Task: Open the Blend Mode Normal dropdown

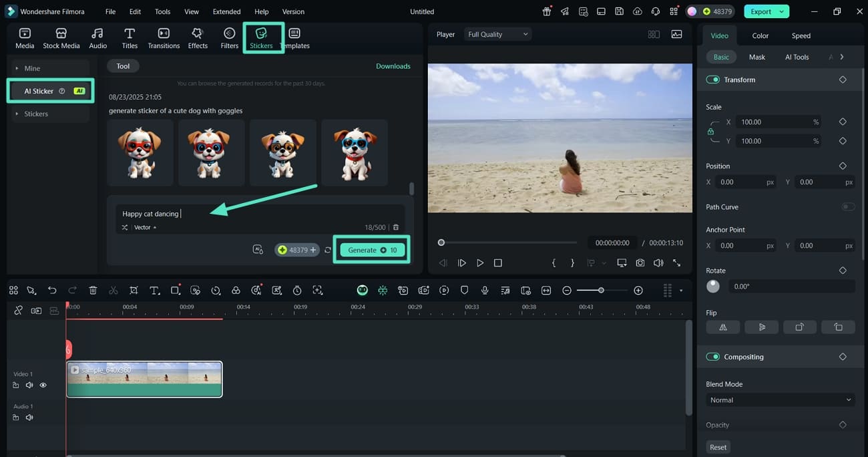Action: 781,400
